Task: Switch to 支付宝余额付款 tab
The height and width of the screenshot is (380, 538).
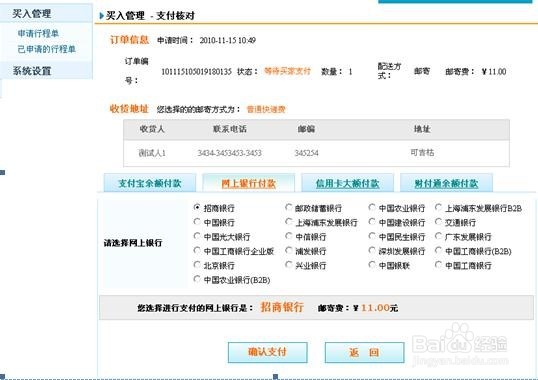Action: tap(150, 183)
